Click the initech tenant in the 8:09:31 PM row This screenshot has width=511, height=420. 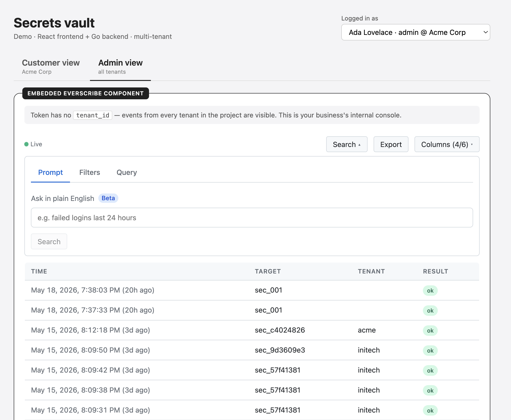(x=369, y=410)
